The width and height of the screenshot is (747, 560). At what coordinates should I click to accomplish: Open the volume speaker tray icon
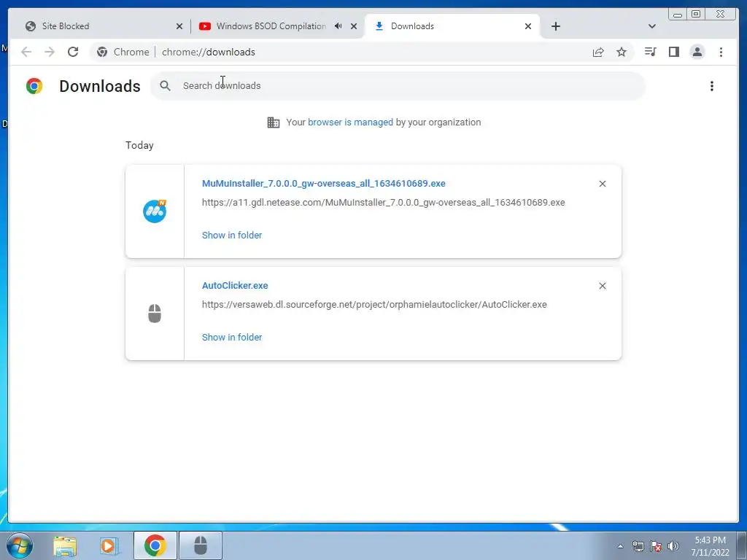673,546
